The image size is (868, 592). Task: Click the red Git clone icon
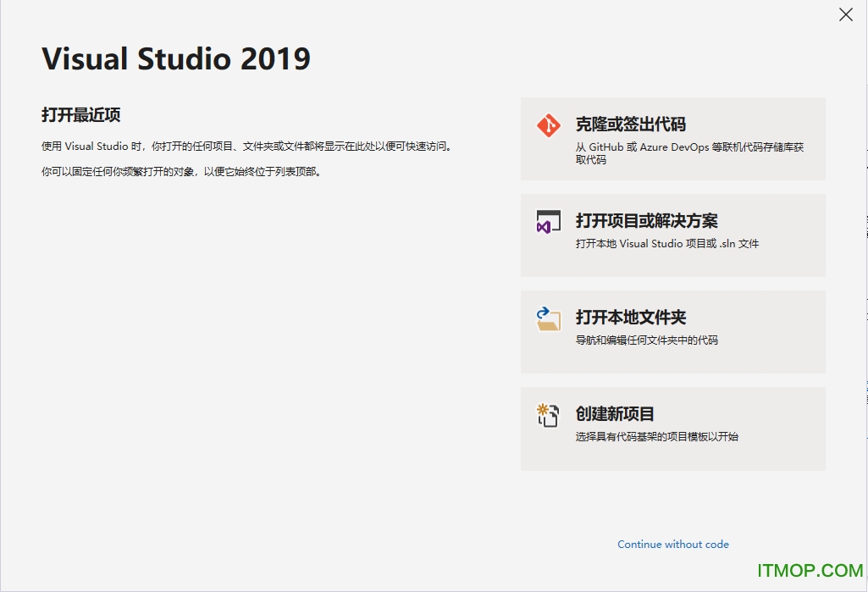click(548, 125)
